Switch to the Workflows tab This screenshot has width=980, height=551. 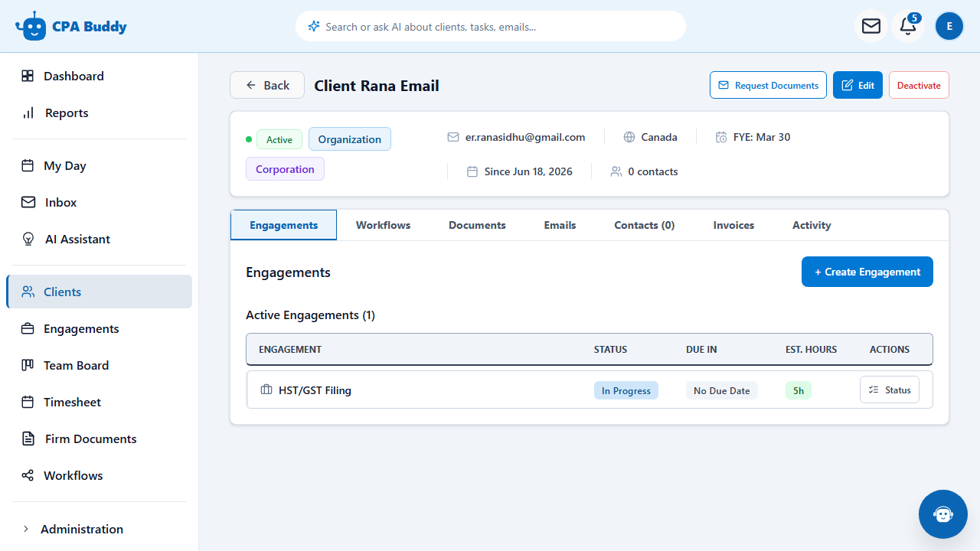pyautogui.click(x=383, y=225)
